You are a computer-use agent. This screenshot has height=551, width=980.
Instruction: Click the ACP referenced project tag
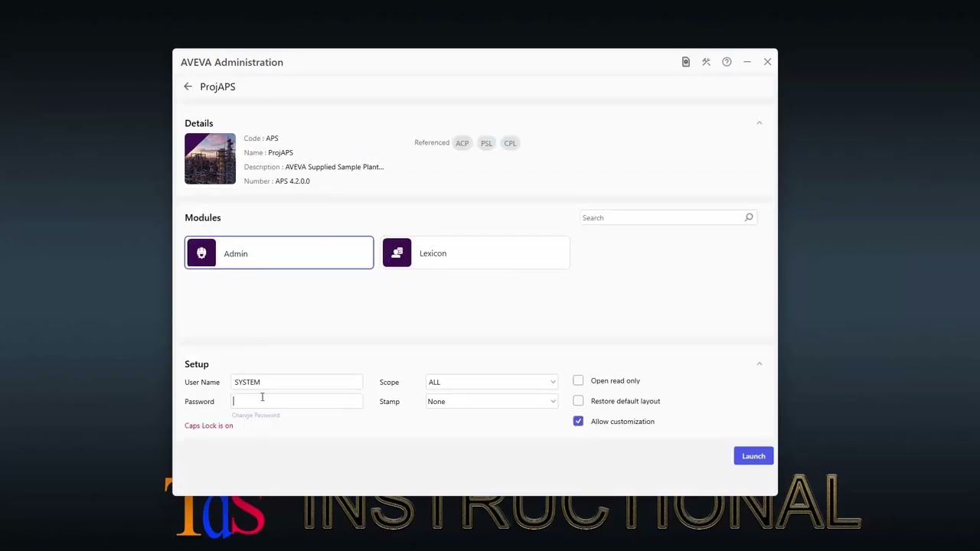(x=462, y=143)
